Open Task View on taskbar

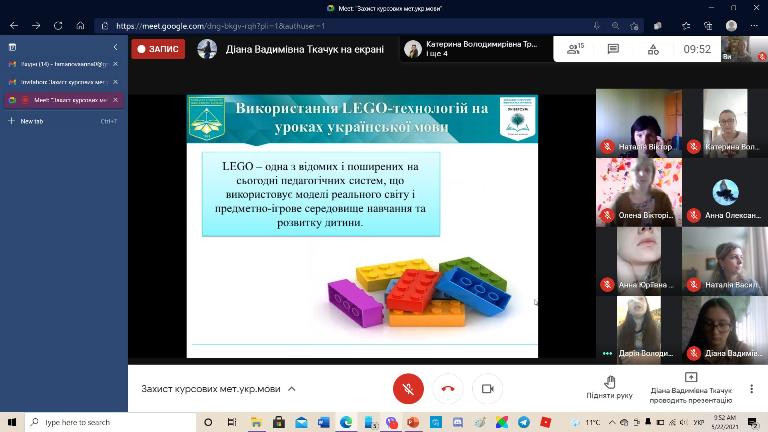pos(232,422)
